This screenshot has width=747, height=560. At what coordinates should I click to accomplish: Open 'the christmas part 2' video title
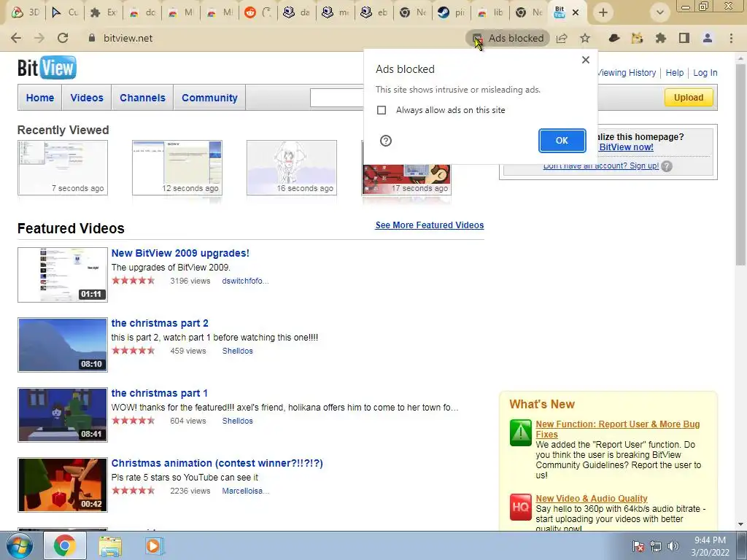[x=160, y=323]
